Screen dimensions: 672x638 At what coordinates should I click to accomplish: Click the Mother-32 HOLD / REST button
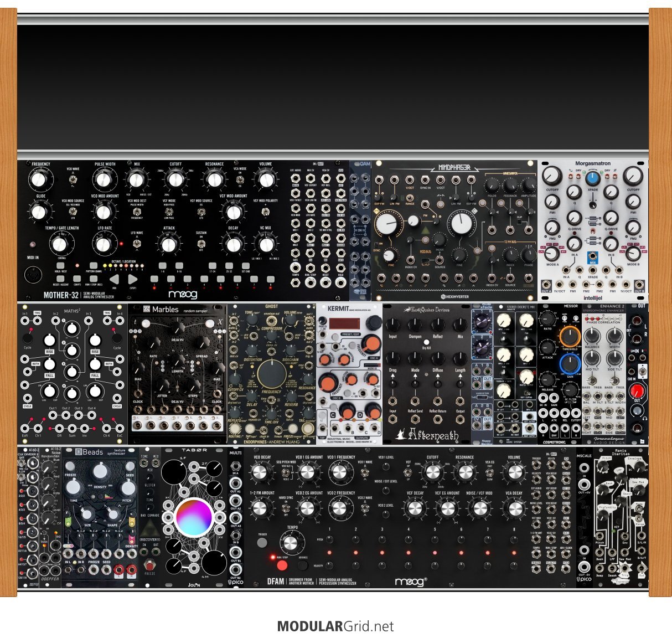[x=61, y=266]
